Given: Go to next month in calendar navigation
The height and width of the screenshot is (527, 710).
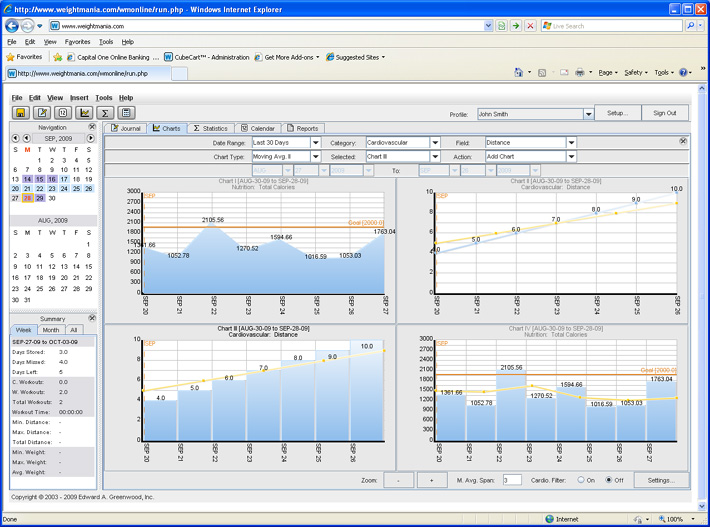Looking at the screenshot, I should (89, 139).
